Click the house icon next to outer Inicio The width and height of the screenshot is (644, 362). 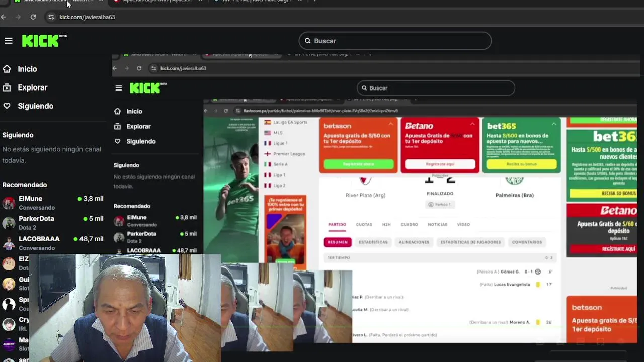(x=7, y=69)
